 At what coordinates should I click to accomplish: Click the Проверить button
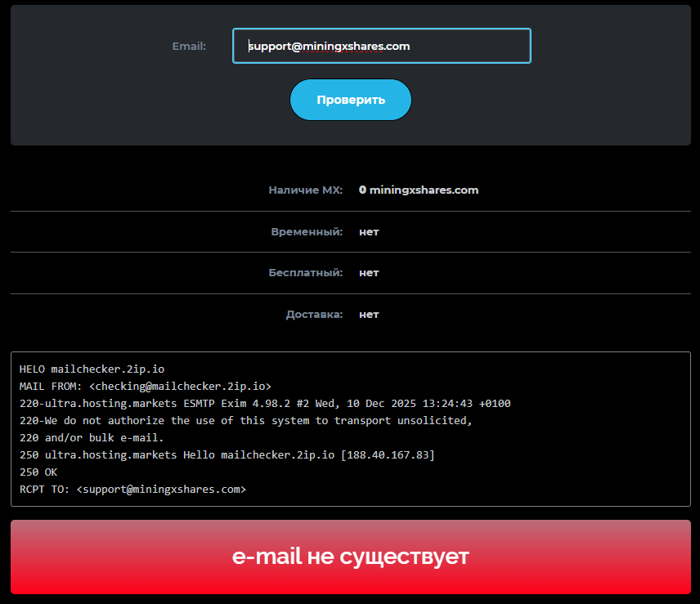click(351, 100)
